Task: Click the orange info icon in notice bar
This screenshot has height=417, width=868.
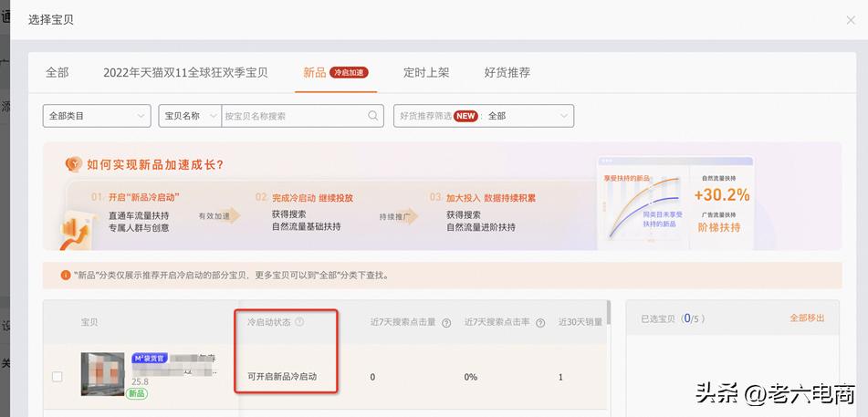Action: pyautogui.click(x=66, y=276)
